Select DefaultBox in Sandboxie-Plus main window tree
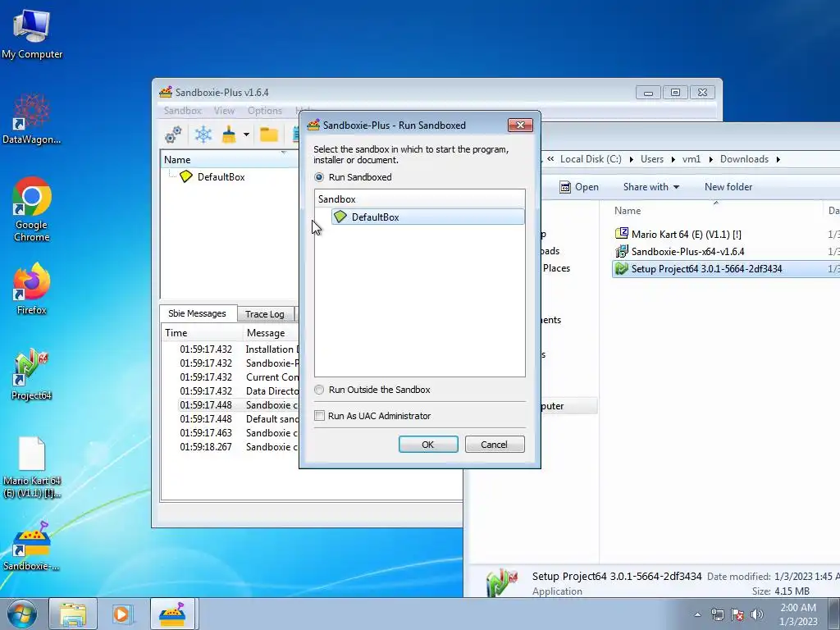 (x=221, y=177)
